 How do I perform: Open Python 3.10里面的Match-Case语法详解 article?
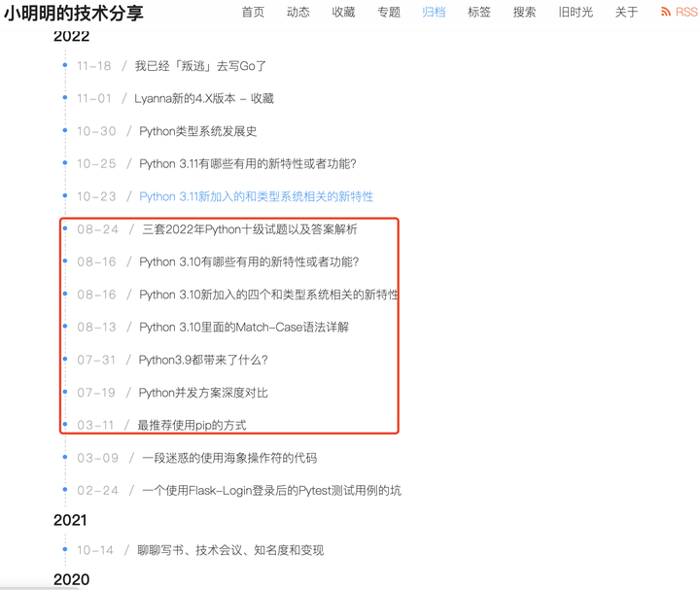coord(244,328)
